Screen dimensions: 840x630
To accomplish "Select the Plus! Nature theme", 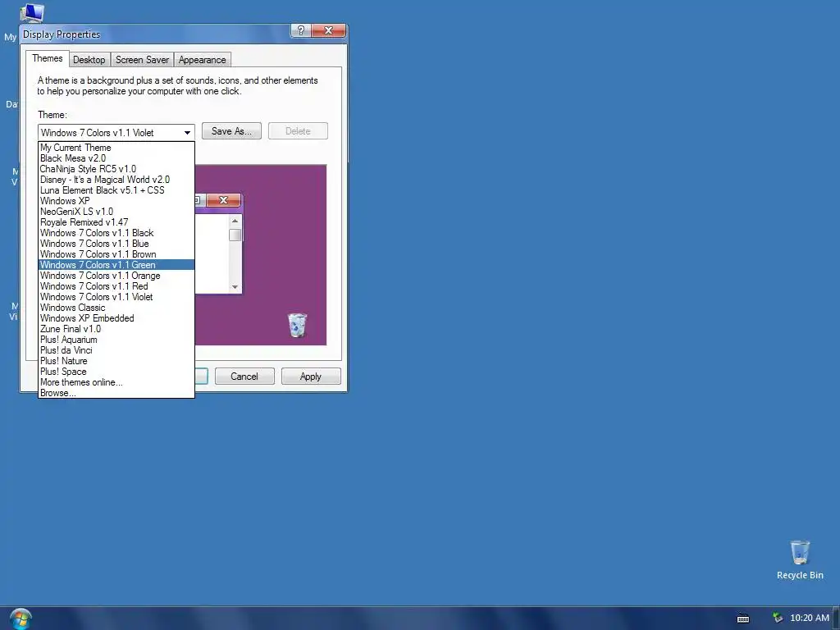I will tap(116, 361).
